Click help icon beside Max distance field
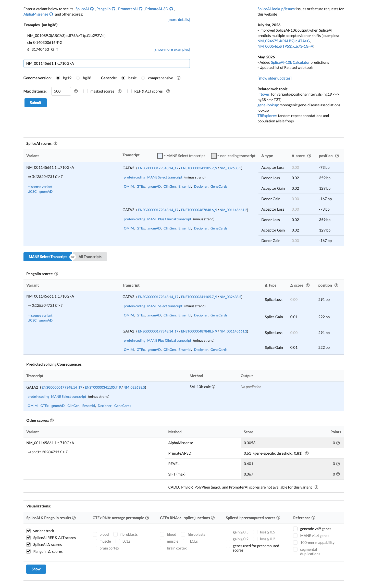This screenshot has width=371, height=588. [x=76, y=91]
